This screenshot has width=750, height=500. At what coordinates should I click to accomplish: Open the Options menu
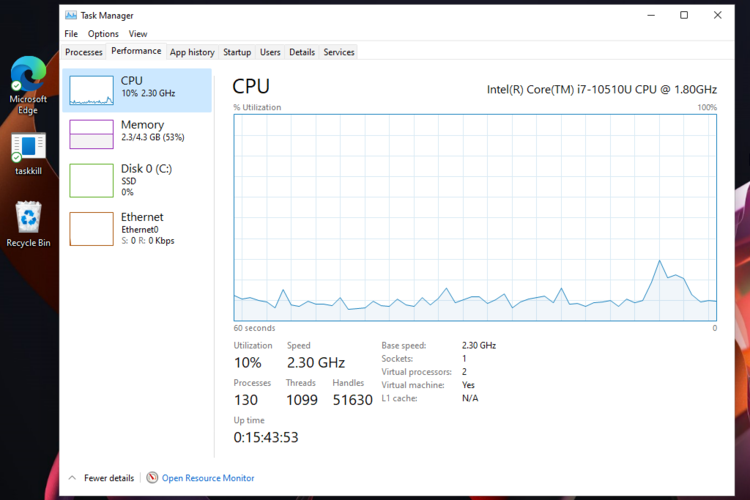(103, 34)
